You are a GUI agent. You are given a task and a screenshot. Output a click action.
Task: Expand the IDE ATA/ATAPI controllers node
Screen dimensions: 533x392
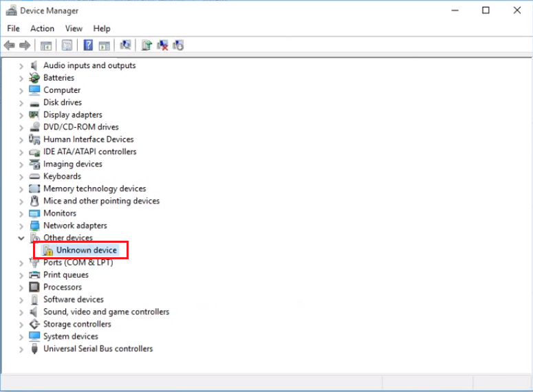coord(21,152)
